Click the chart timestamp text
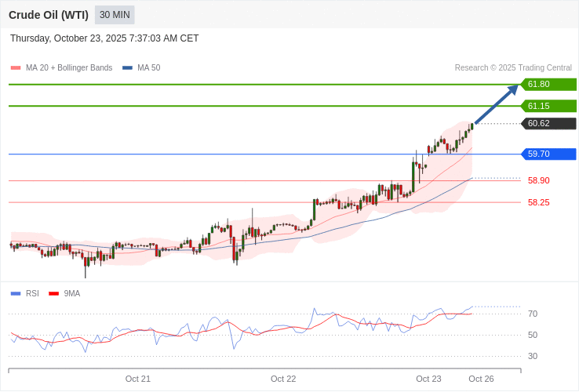579x392 pixels. click(104, 38)
